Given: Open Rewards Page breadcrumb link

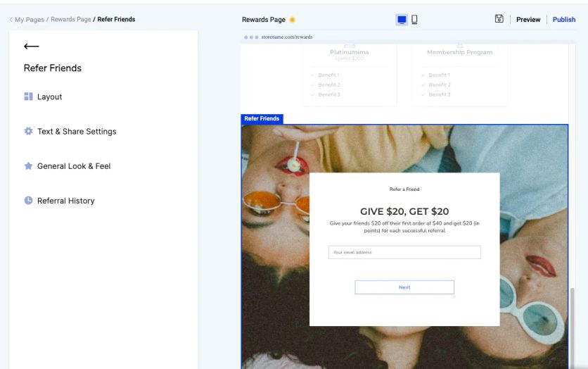Looking at the screenshot, I should [x=71, y=20].
